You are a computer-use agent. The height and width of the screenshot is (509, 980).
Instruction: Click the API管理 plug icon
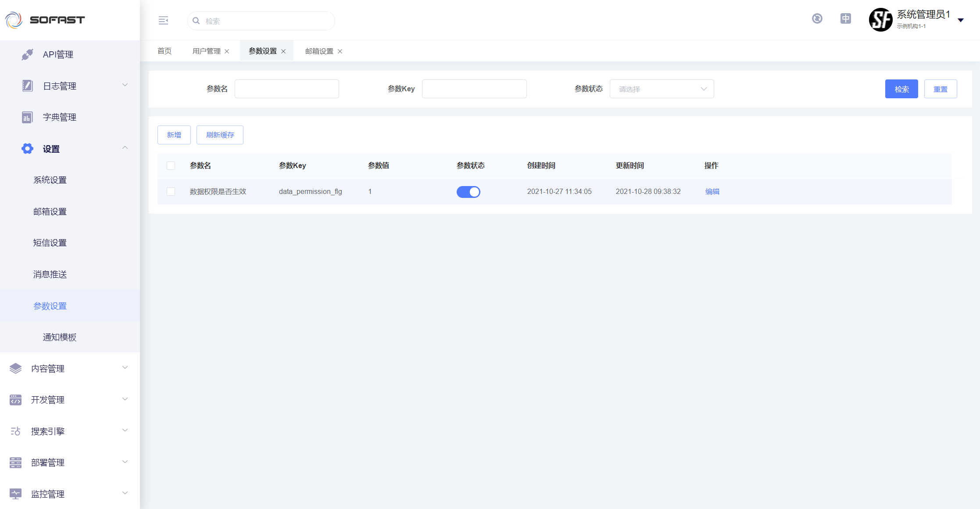pyautogui.click(x=27, y=54)
